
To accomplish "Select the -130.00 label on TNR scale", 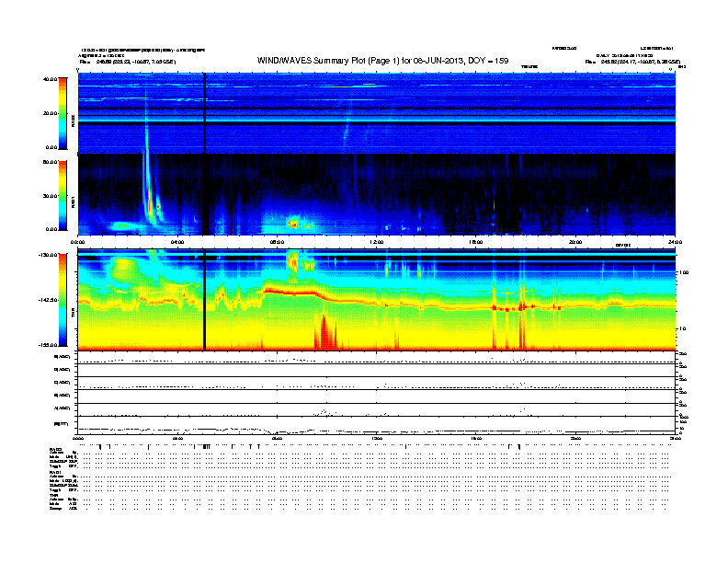I will (x=49, y=255).
